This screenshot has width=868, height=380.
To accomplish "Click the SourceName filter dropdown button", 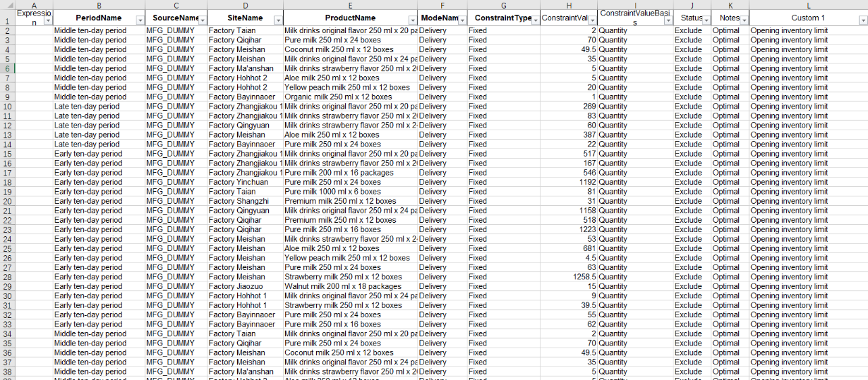I will (x=201, y=21).
